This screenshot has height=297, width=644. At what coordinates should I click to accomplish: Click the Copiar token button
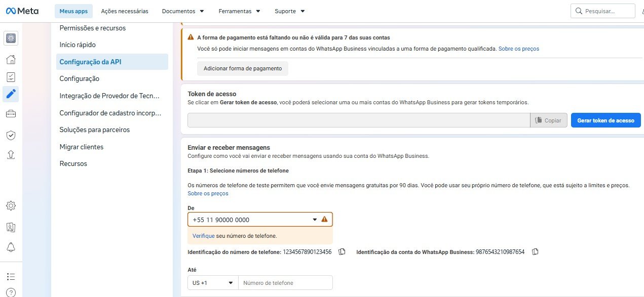[549, 120]
